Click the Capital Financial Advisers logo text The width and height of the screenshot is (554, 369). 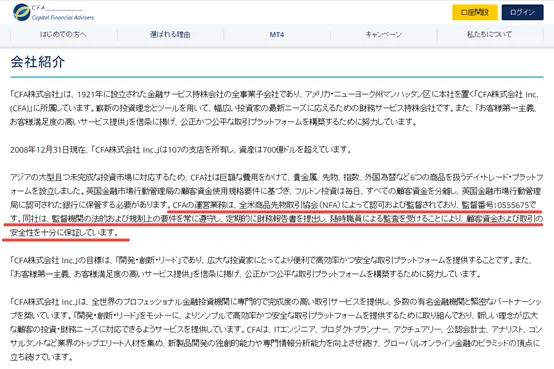click(x=63, y=18)
